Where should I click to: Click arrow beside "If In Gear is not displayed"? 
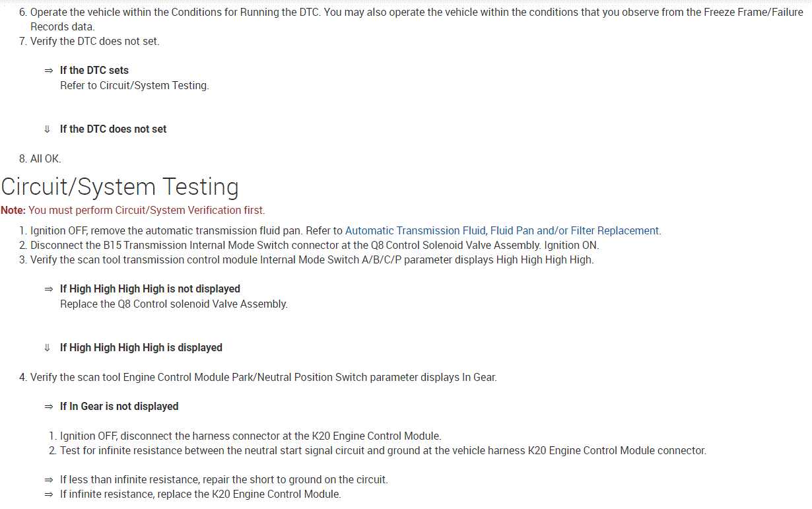[x=48, y=407]
